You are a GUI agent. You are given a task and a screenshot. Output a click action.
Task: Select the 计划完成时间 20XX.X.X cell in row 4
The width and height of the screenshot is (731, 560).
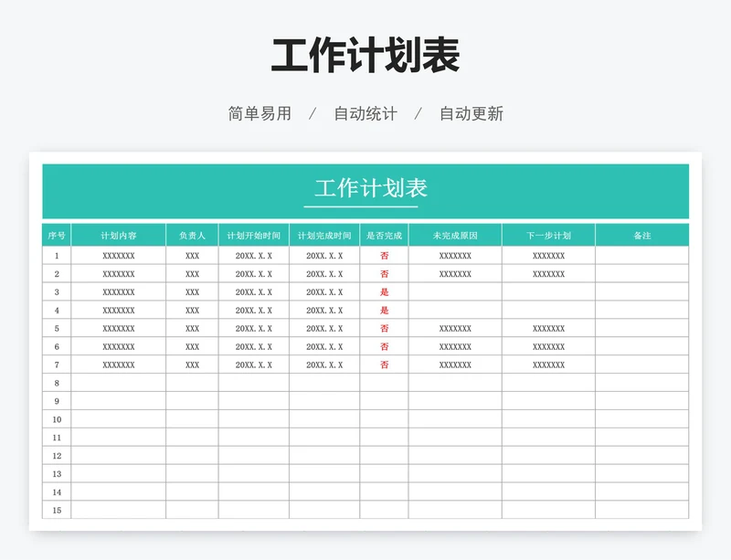point(324,310)
